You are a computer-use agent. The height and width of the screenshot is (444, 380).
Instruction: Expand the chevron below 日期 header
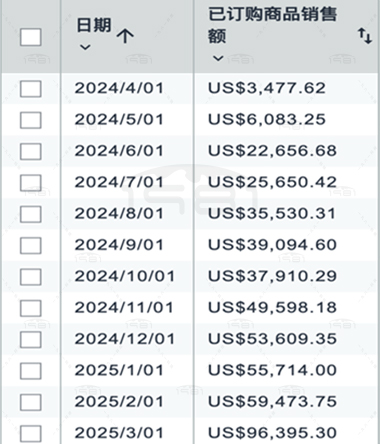[x=85, y=47]
